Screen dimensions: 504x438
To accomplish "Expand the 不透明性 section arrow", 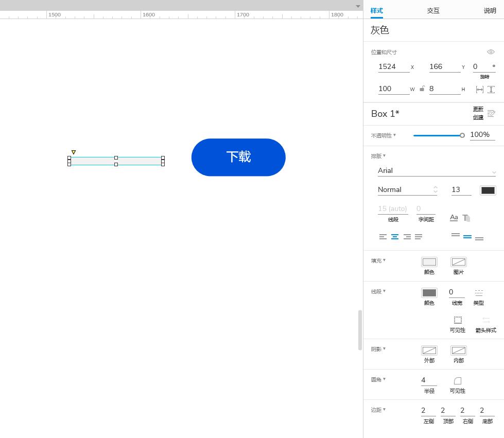I will (x=395, y=135).
